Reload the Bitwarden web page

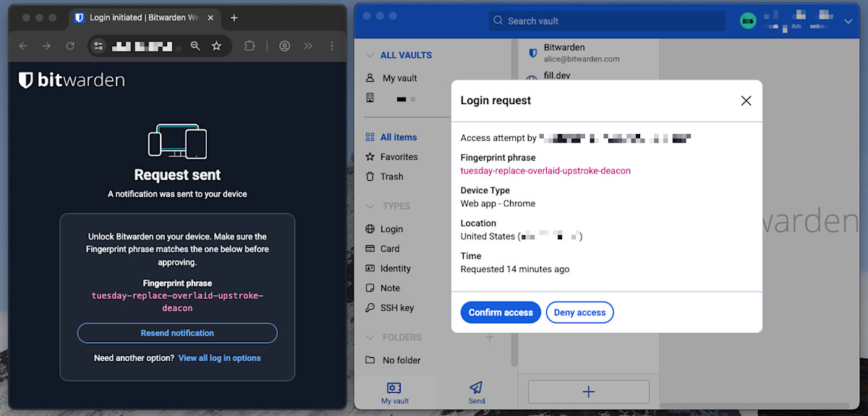tap(70, 46)
